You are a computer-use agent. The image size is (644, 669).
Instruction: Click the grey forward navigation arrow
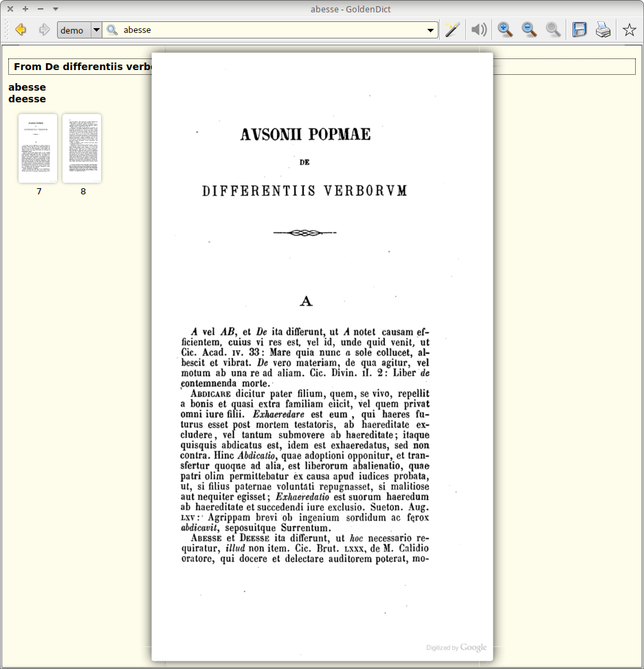click(44, 30)
